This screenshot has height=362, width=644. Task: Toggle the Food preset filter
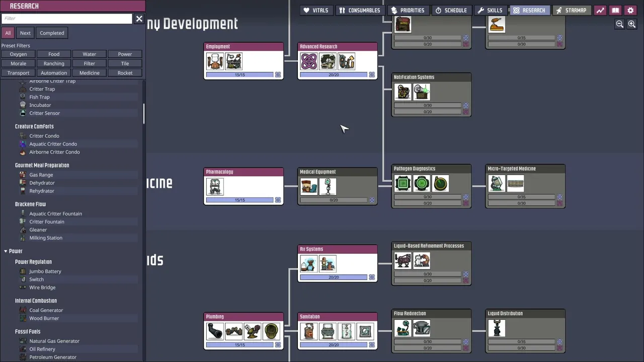pos(54,54)
